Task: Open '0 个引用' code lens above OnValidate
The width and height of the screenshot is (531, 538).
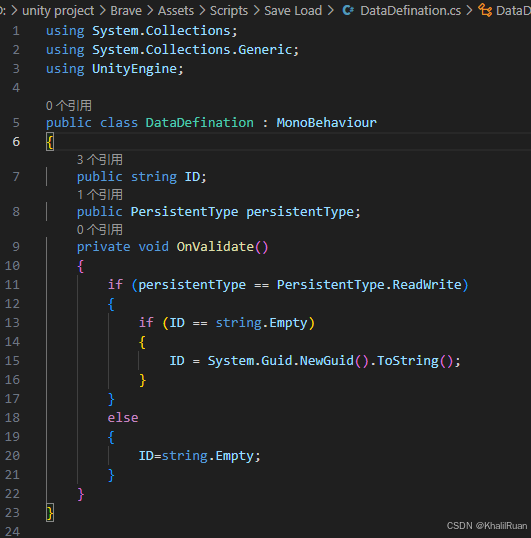Action: (x=99, y=230)
